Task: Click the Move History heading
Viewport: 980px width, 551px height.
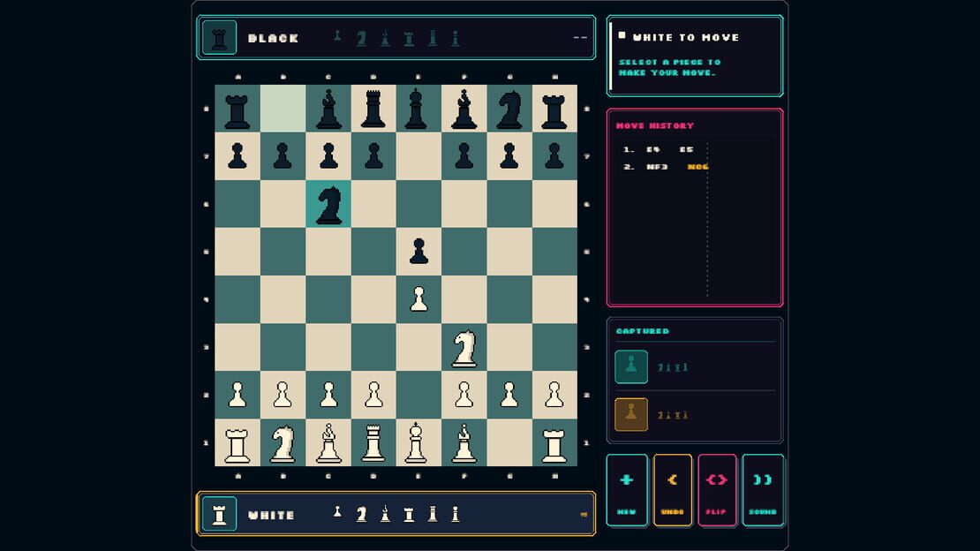Action: (655, 125)
